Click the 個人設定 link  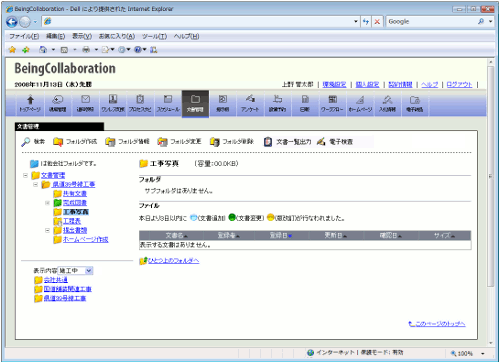pos(367,84)
